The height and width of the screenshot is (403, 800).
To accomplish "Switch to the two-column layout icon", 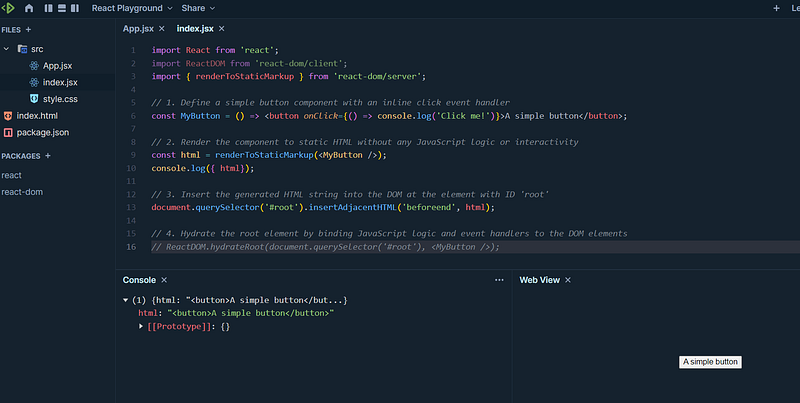I will pyautogui.click(x=75, y=8).
